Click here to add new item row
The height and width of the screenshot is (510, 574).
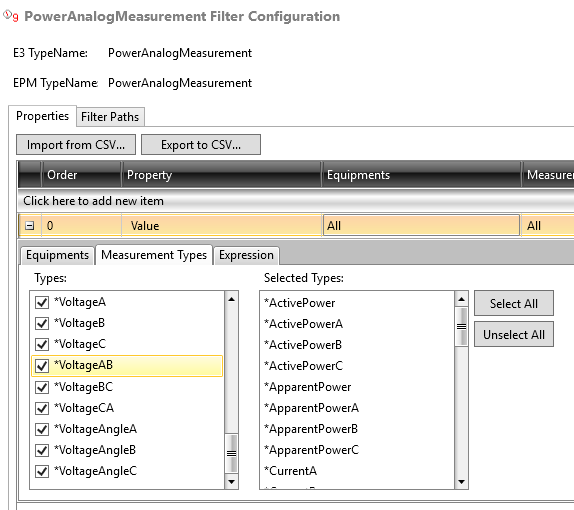click(296, 201)
